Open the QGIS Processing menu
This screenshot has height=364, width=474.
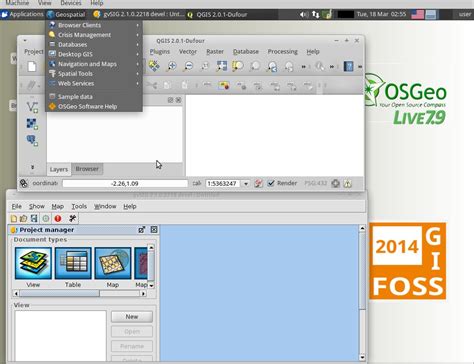283,52
